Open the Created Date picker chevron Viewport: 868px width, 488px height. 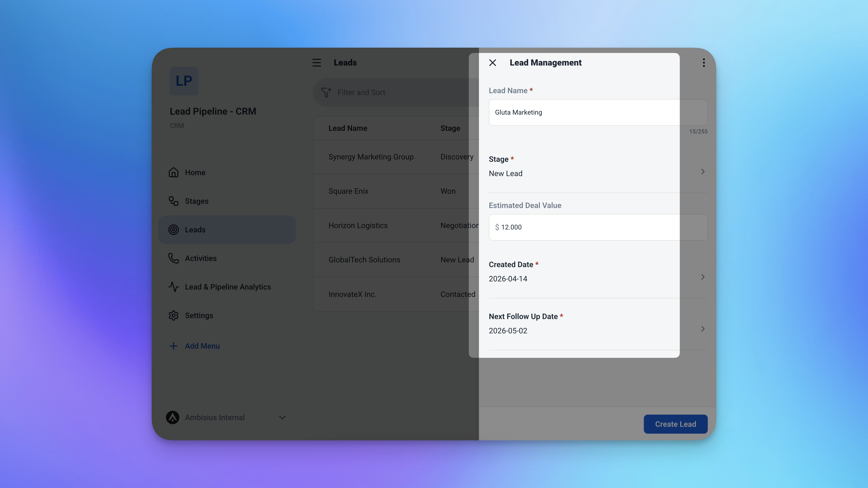coord(703,277)
